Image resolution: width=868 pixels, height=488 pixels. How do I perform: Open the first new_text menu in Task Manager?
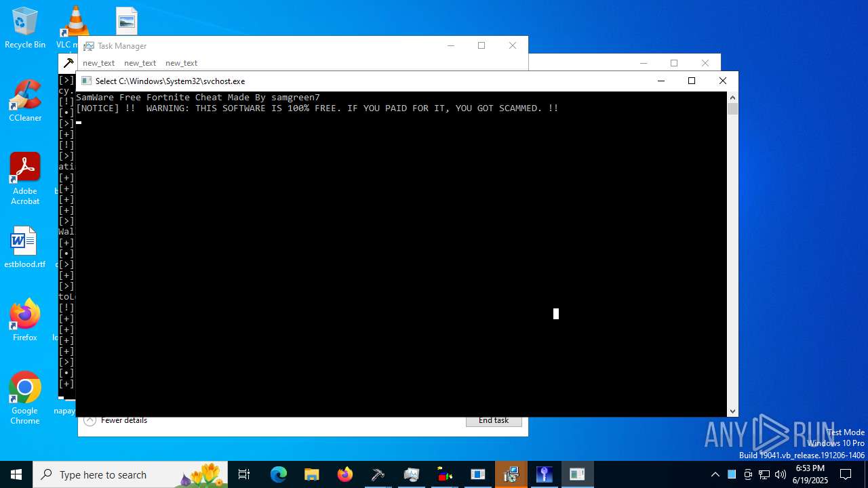(x=99, y=63)
